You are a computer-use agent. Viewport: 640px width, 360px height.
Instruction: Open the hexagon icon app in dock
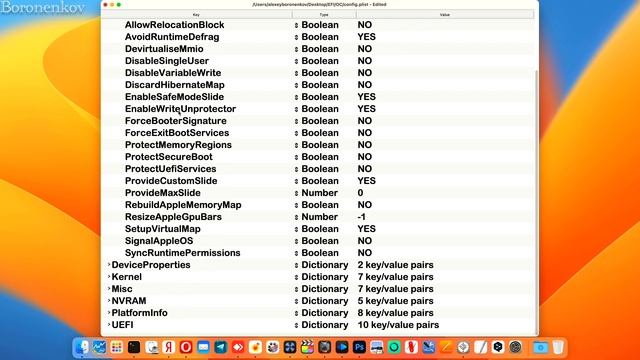[498, 347]
